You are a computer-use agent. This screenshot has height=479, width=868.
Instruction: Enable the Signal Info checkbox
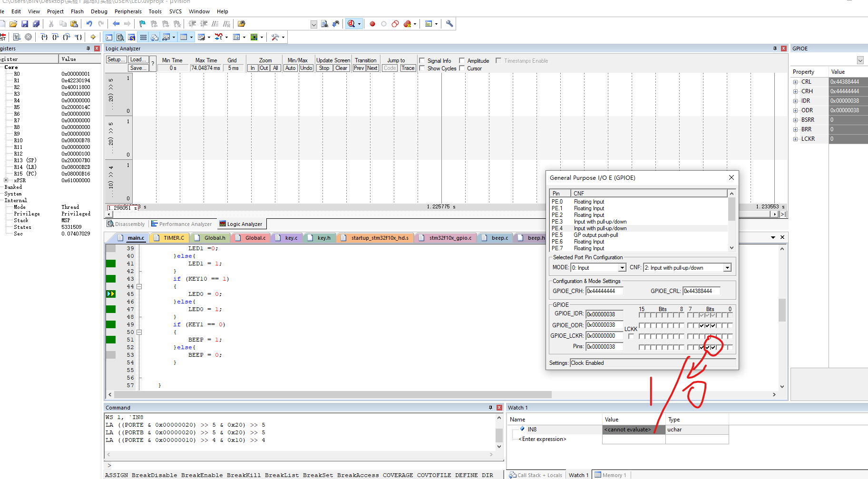[x=422, y=61]
